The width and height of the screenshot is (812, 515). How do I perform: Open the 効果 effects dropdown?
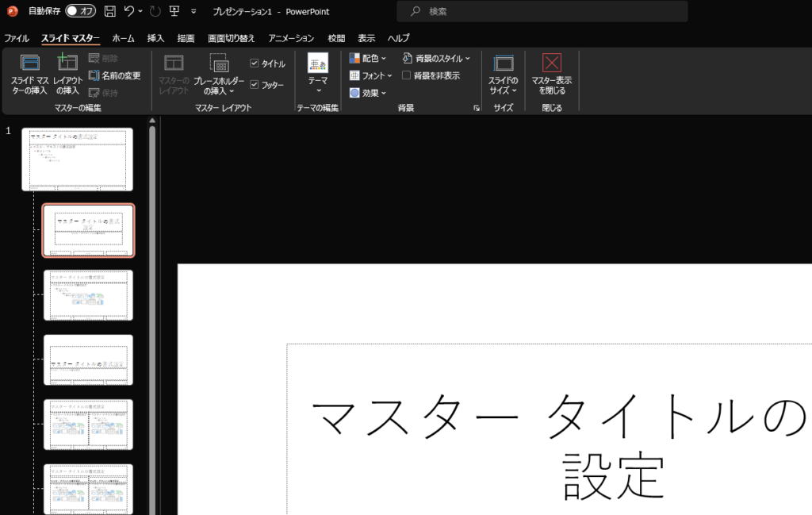368,93
